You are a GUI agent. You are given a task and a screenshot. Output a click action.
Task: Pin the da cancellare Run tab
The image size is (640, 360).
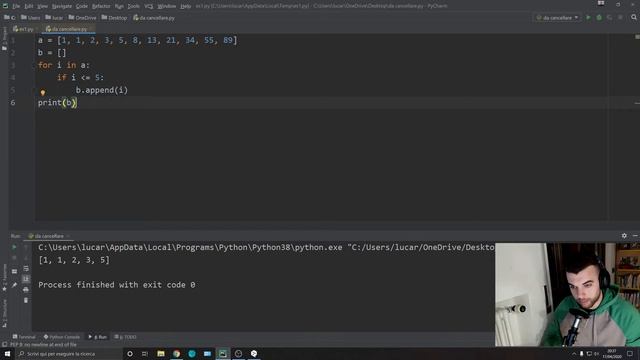pyautogui.click(x=14, y=285)
